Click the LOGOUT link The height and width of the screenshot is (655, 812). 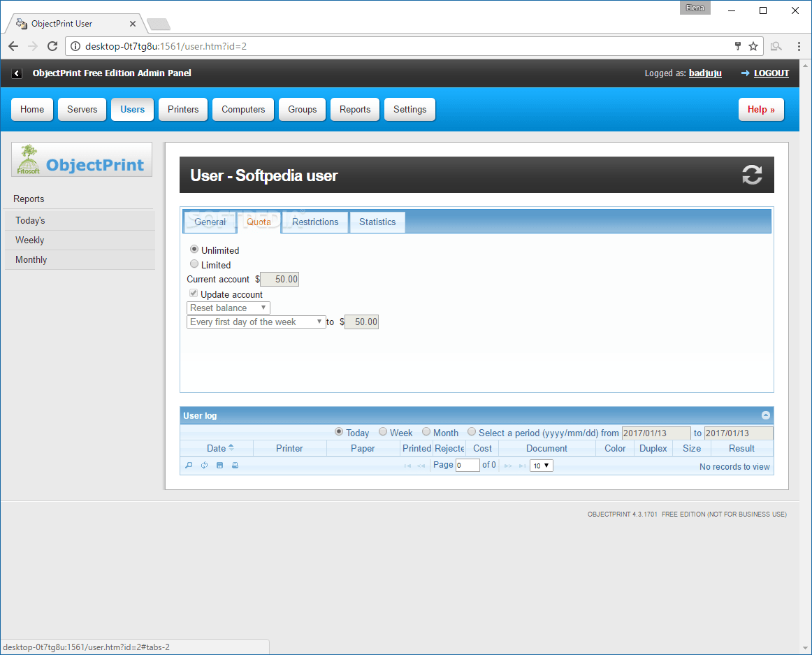click(771, 73)
